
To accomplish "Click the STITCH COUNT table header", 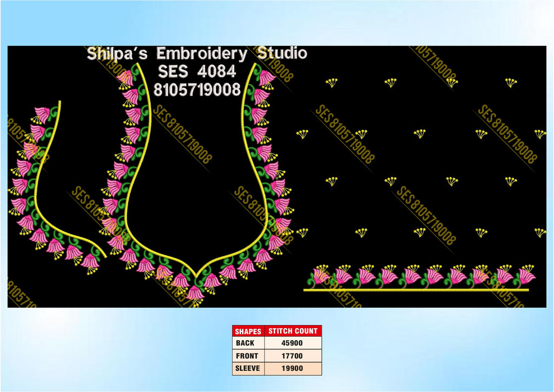I will tap(293, 331).
